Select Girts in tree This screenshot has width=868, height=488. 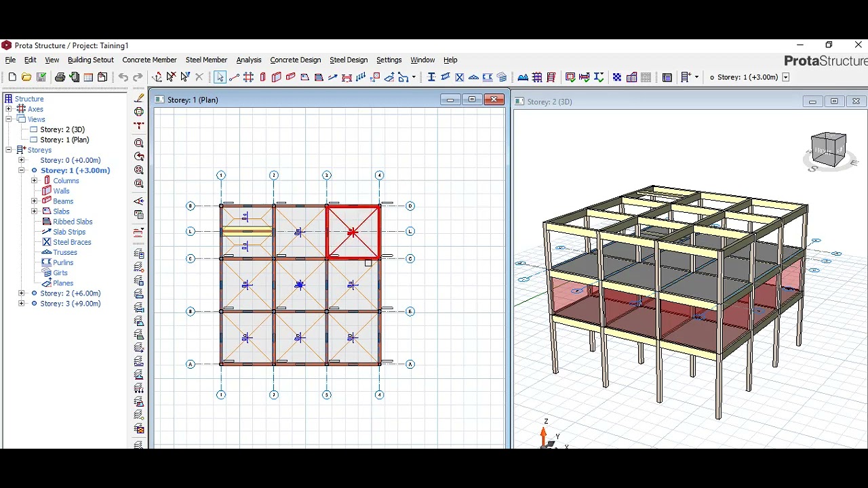(x=60, y=272)
